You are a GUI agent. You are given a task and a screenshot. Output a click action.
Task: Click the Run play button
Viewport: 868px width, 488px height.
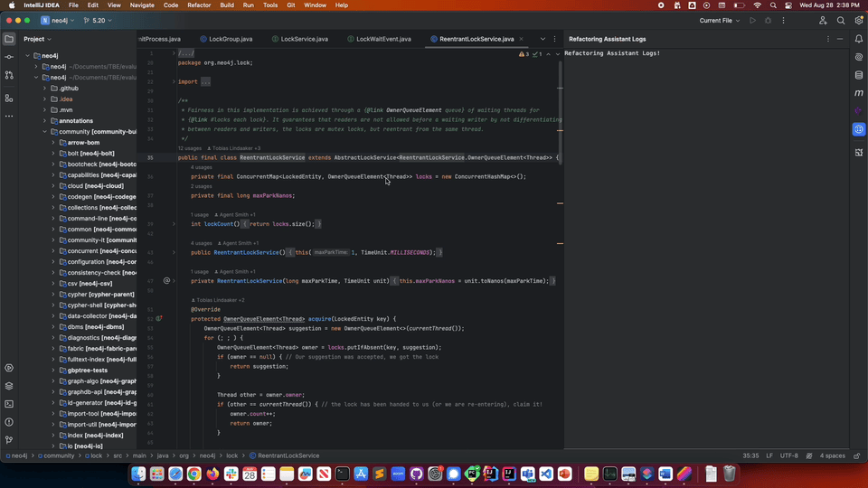pyautogui.click(x=752, y=20)
